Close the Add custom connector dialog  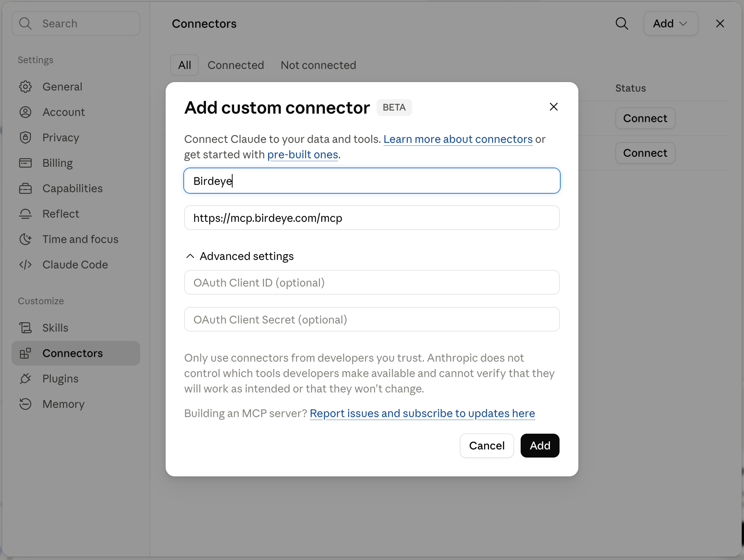click(554, 107)
